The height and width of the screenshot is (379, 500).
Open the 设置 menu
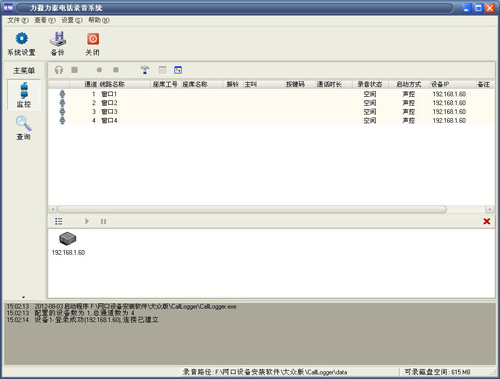click(x=72, y=20)
